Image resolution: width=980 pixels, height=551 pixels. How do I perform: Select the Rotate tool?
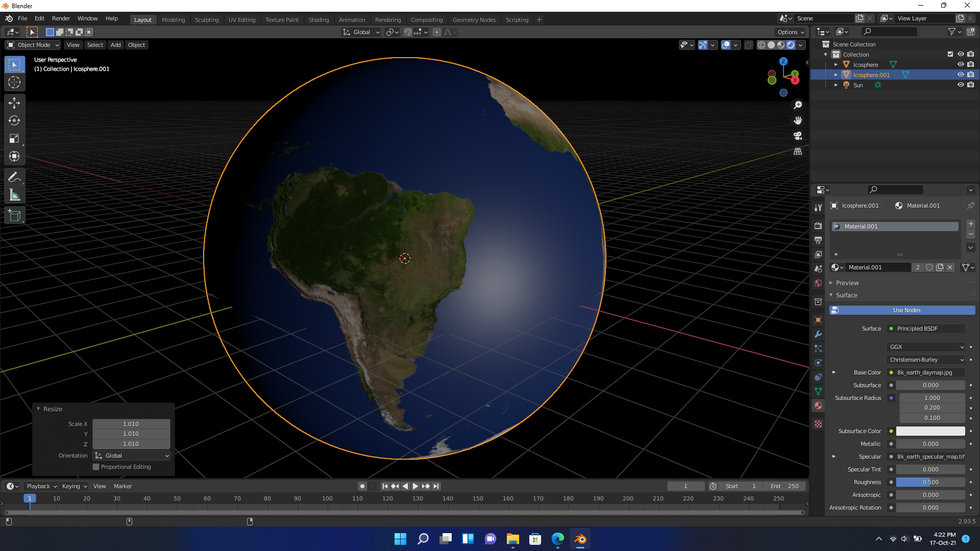[x=14, y=120]
